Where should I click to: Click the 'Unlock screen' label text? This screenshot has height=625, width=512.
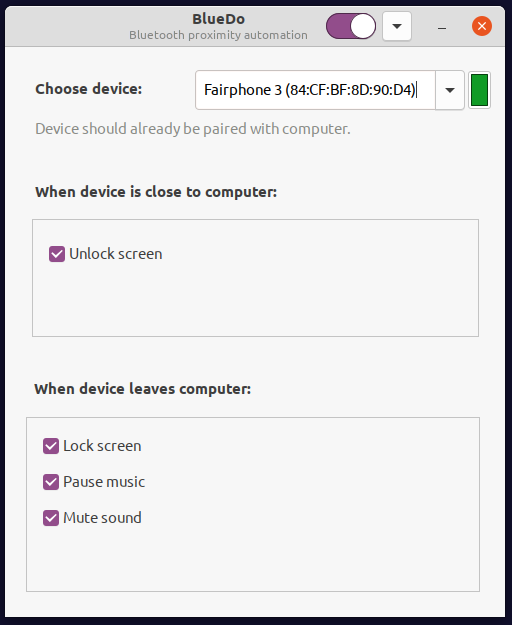point(116,254)
